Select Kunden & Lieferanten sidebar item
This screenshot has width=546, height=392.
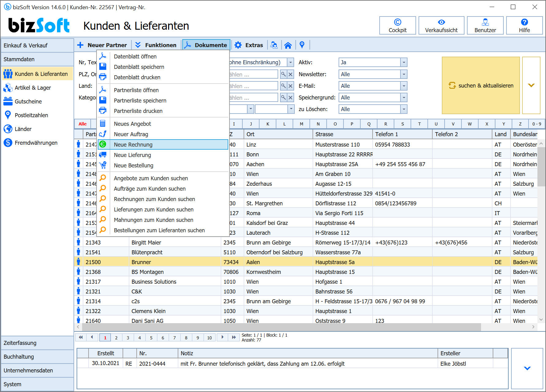(37, 74)
